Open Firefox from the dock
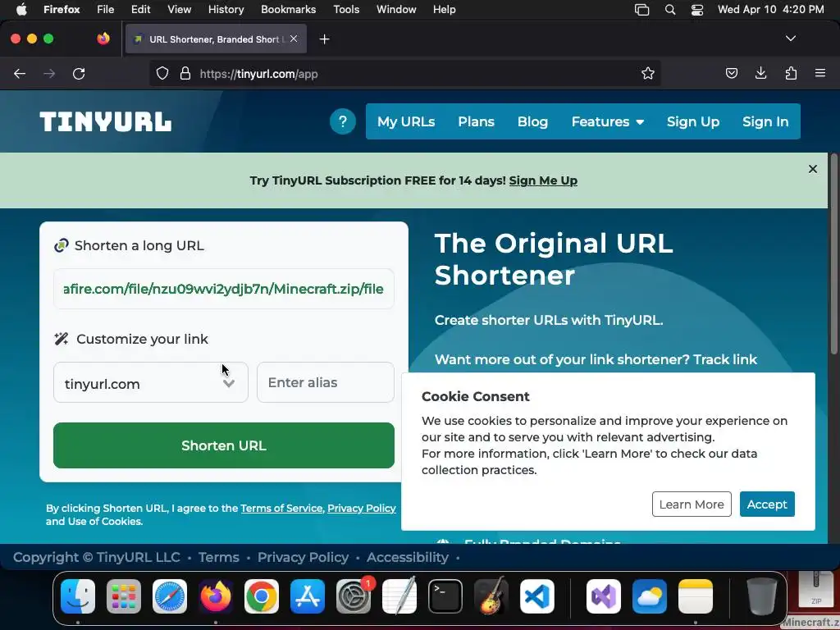The height and width of the screenshot is (630, 840). point(216,596)
